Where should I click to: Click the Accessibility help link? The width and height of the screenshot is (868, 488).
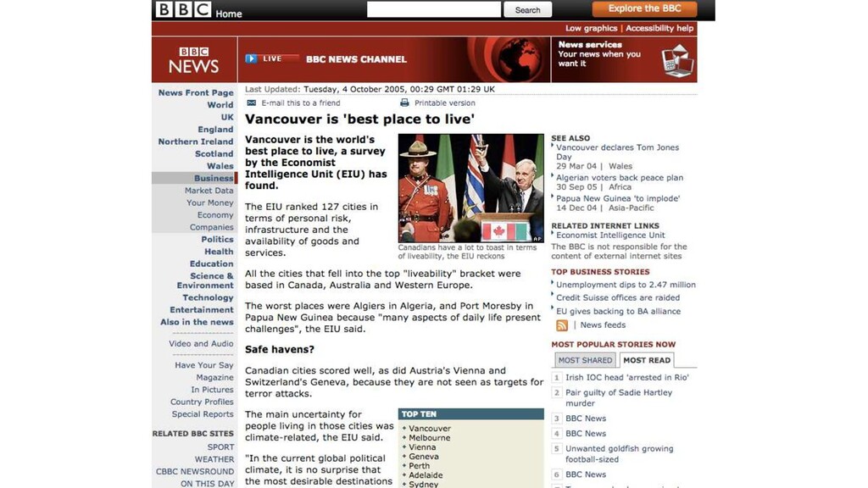pos(659,28)
